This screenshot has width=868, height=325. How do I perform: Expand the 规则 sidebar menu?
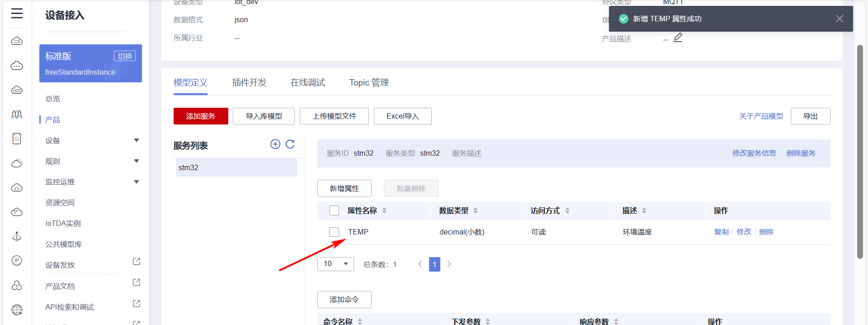pos(137,161)
